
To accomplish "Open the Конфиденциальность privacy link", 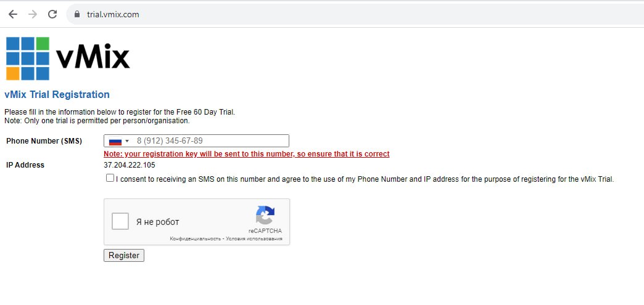I will (x=195, y=238).
